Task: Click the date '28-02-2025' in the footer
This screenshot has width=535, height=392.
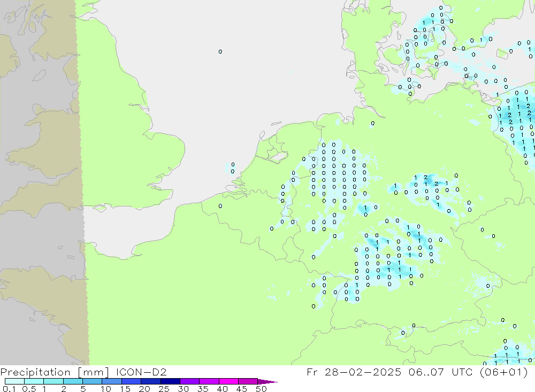Action: pyautogui.click(x=363, y=372)
